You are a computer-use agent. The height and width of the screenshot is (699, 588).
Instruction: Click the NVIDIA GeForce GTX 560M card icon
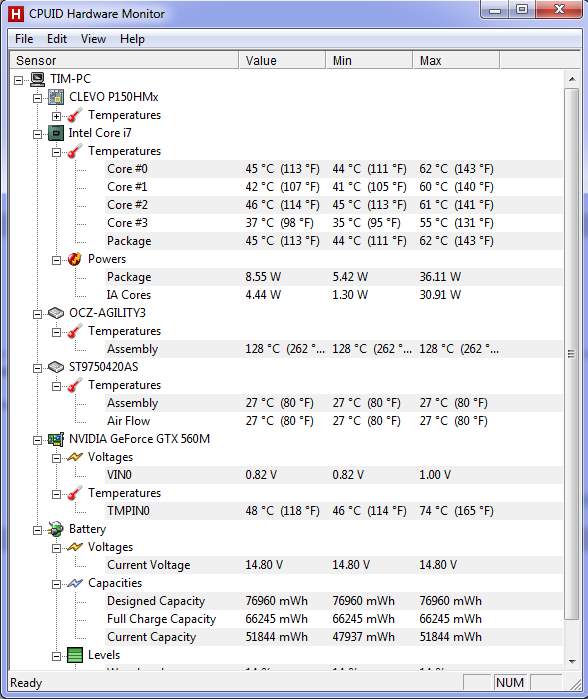point(56,439)
